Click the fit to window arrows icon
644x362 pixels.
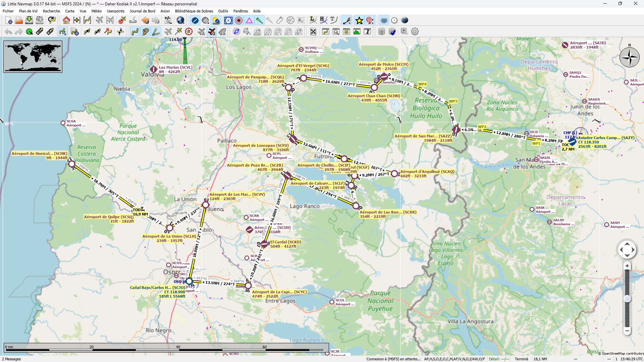[x=313, y=32]
